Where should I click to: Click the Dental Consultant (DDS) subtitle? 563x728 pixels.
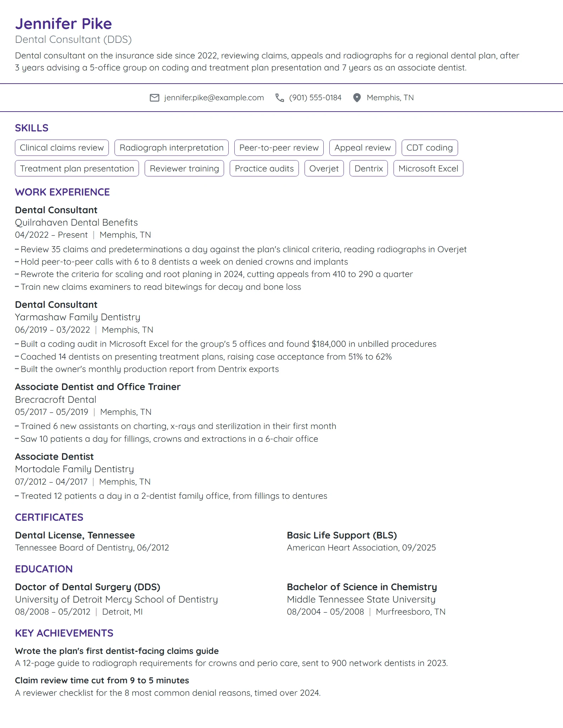click(x=73, y=39)
